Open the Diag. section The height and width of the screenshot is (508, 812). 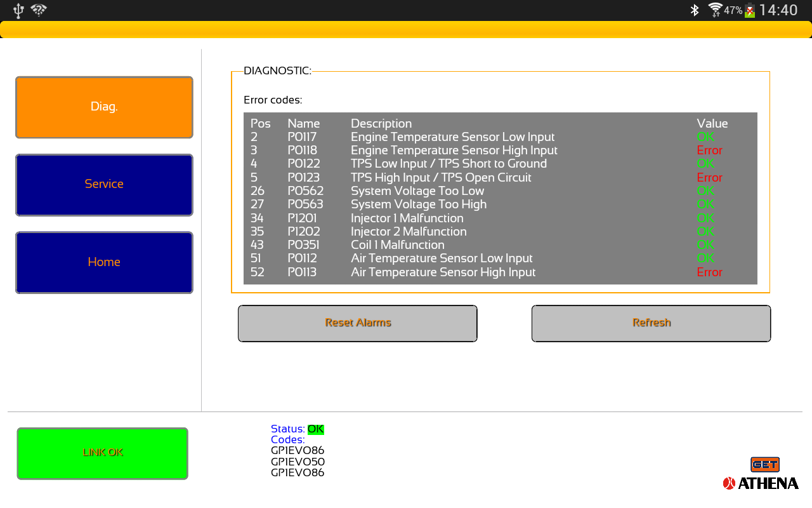click(104, 107)
